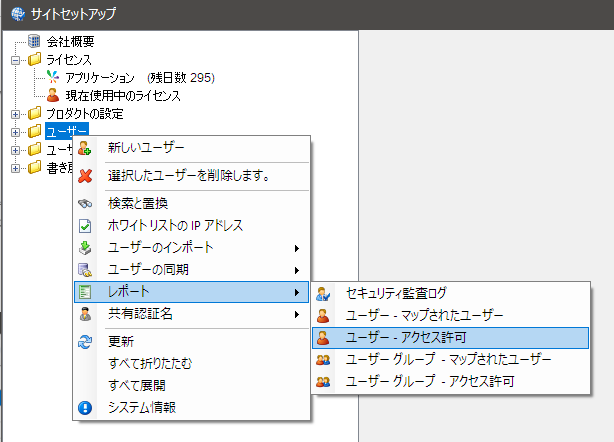Click the person icon beside 共有認証名
This screenshot has width=614, height=442.
tap(85, 314)
